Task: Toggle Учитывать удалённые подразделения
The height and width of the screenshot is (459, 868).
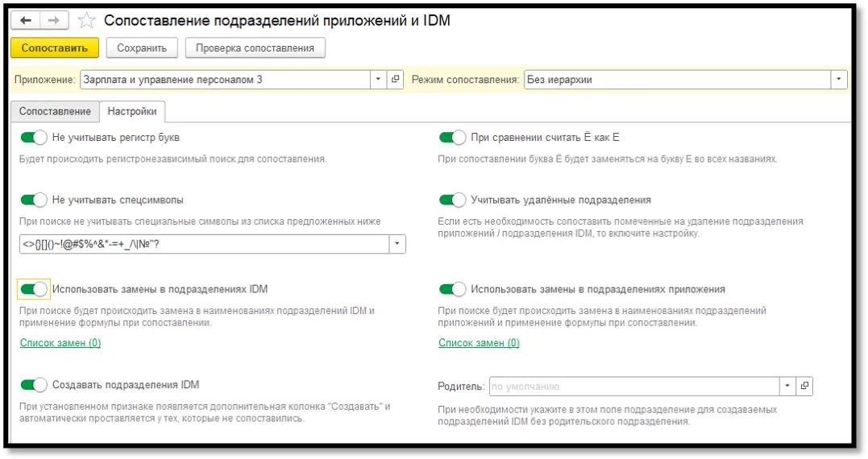Action: [452, 200]
